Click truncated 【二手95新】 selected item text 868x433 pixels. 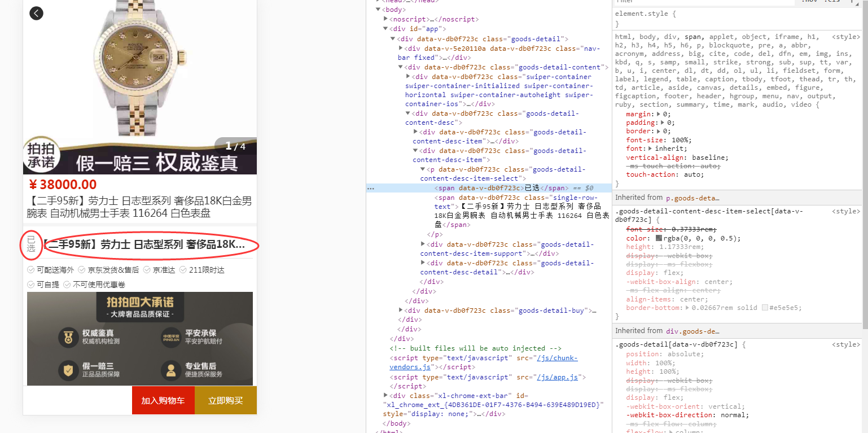click(146, 244)
